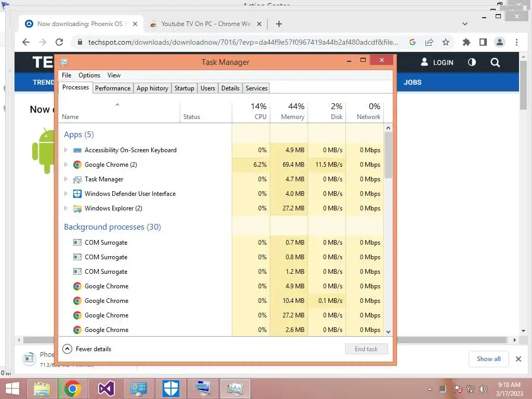Open Chrome tab list dropdown chevron
The height and width of the screenshot is (399, 532).
pos(465,24)
